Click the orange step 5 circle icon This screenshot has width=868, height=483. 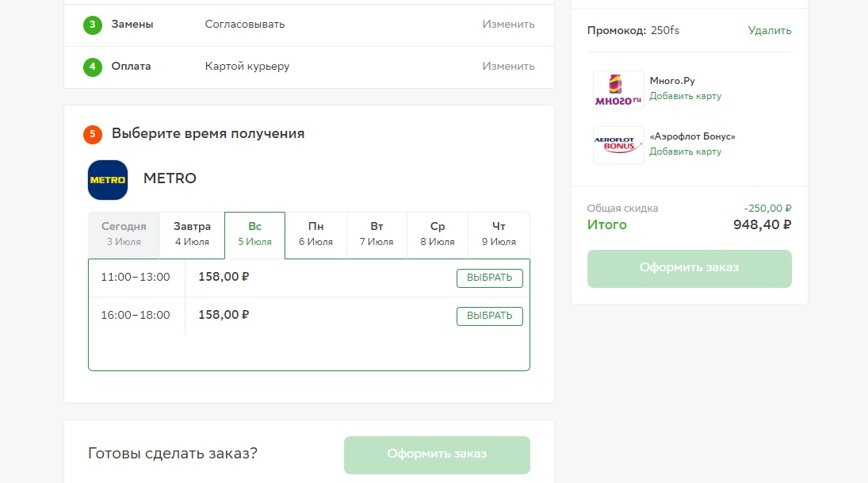[93, 134]
